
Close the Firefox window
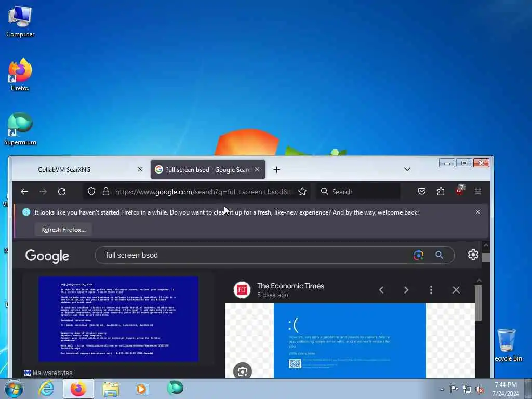pyautogui.click(x=481, y=163)
